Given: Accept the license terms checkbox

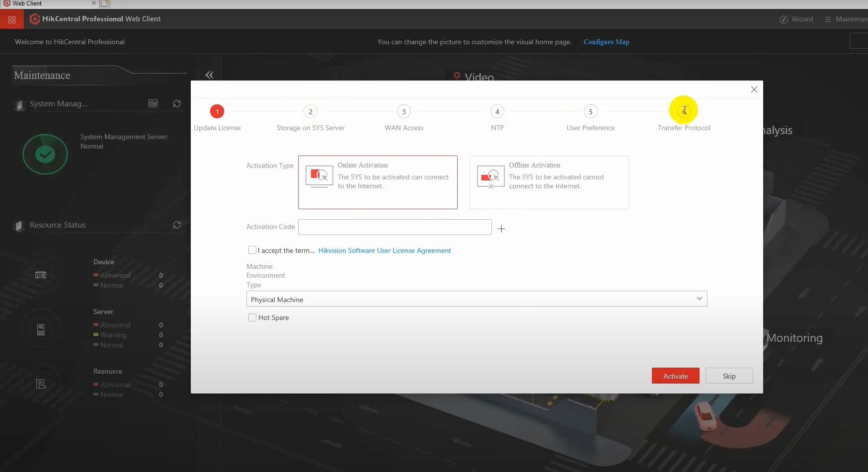Looking at the screenshot, I should 252,250.
